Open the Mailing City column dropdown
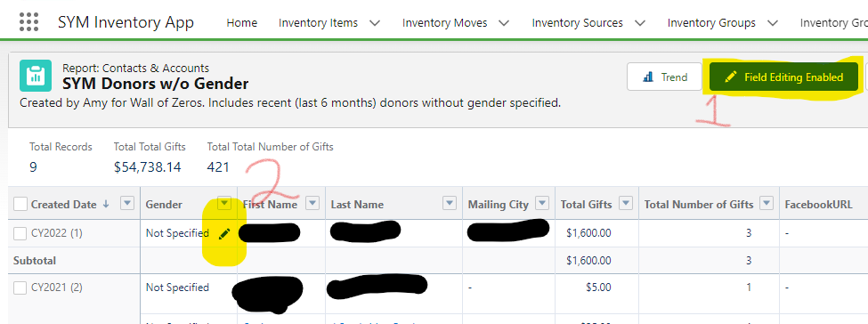The image size is (868, 324). (x=542, y=204)
